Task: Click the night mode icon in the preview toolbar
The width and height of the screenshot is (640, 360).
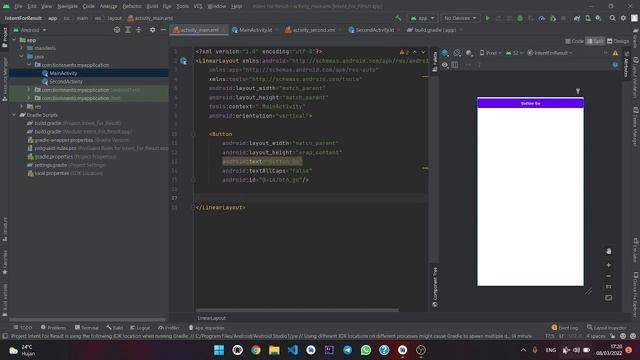Action: (x=469, y=53)
